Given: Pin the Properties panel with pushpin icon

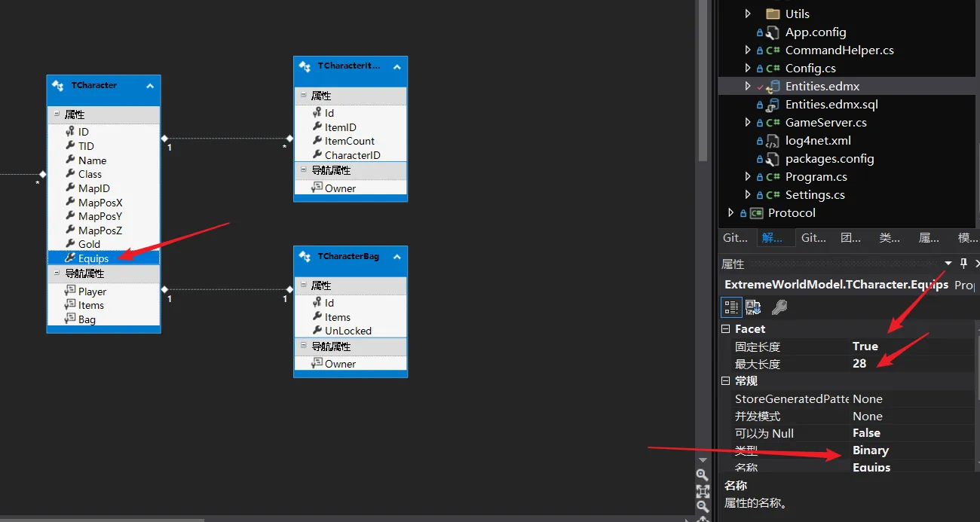Looking at the screenshot, I should tap(963, 264).
